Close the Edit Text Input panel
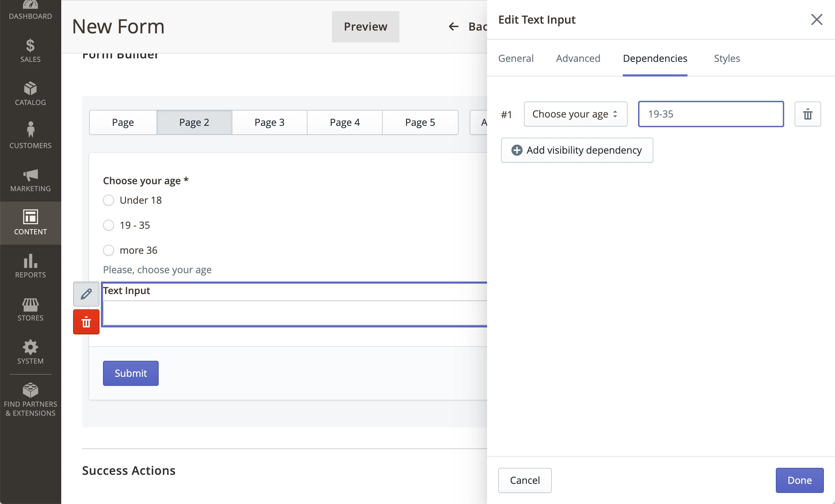 pos(817,19)
